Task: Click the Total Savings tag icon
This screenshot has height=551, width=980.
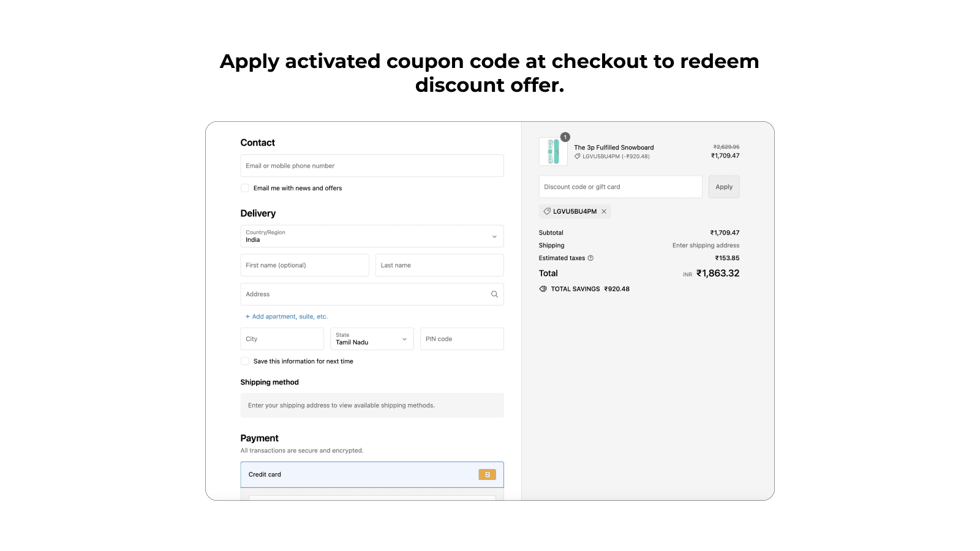Action: 543,289
